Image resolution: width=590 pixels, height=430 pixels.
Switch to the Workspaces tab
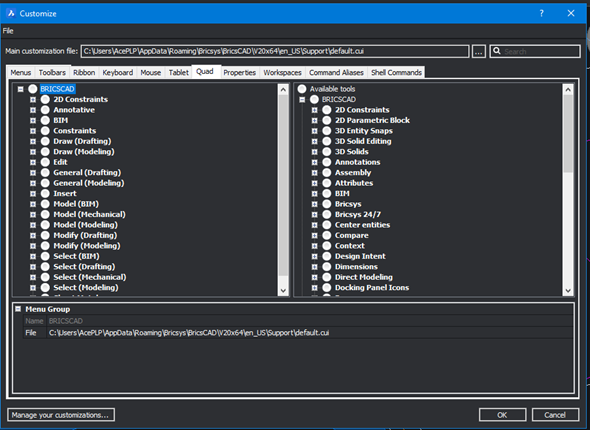pos(282,72)
